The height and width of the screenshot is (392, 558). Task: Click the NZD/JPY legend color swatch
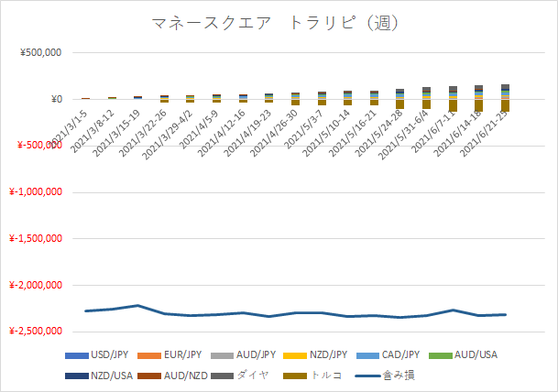point(295,355)
